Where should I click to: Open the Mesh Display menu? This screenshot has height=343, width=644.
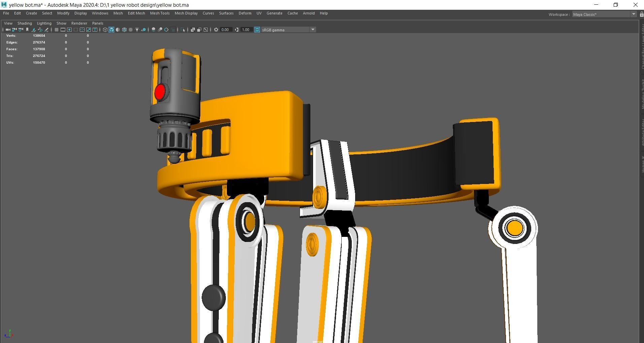coord(186,13)
